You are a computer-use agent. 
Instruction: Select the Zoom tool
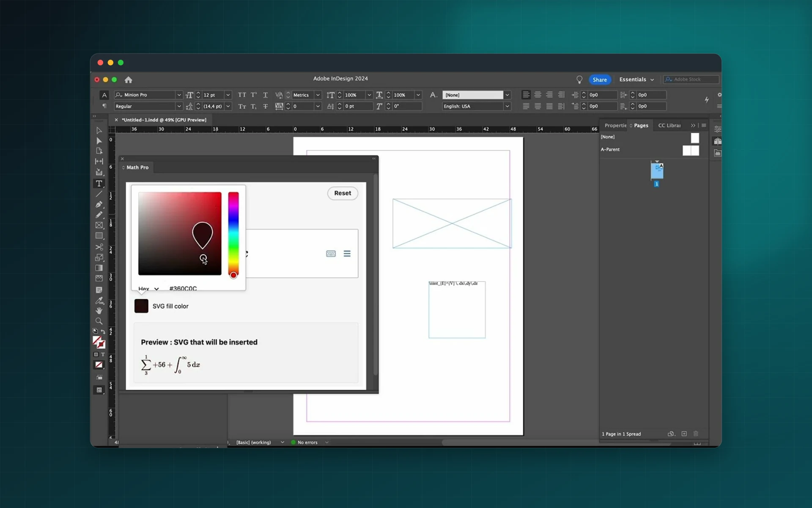click(99, 321)
